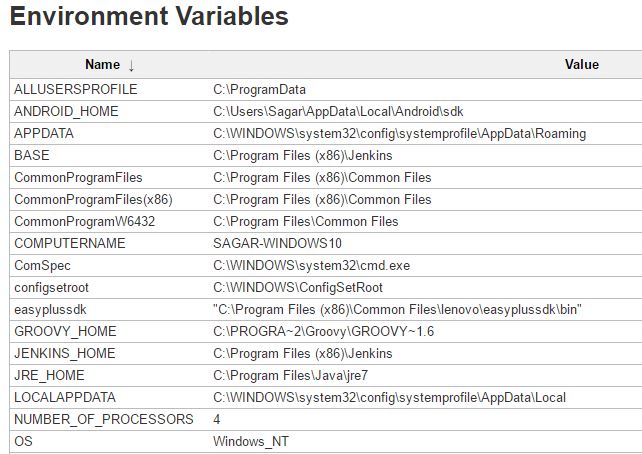Viewport: 642px width, 454px height.
Task: Click the Windows_NT OS value
Action: [x=251, y=441]
